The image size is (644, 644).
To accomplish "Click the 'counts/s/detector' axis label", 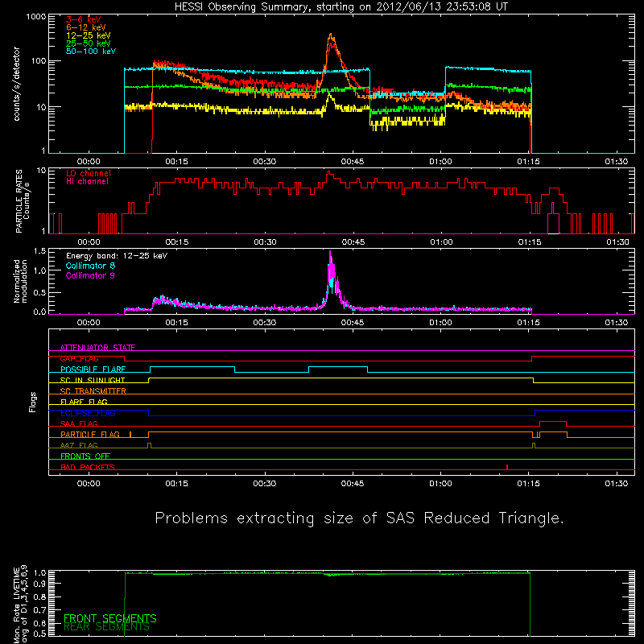I will pyautogui.click(x=17, y=84).
